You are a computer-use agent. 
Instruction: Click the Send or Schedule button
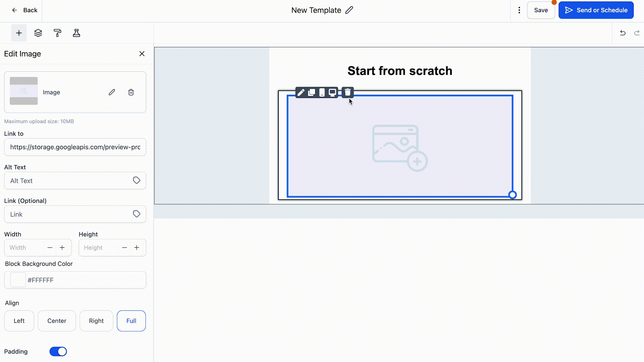tap(596, 10)
